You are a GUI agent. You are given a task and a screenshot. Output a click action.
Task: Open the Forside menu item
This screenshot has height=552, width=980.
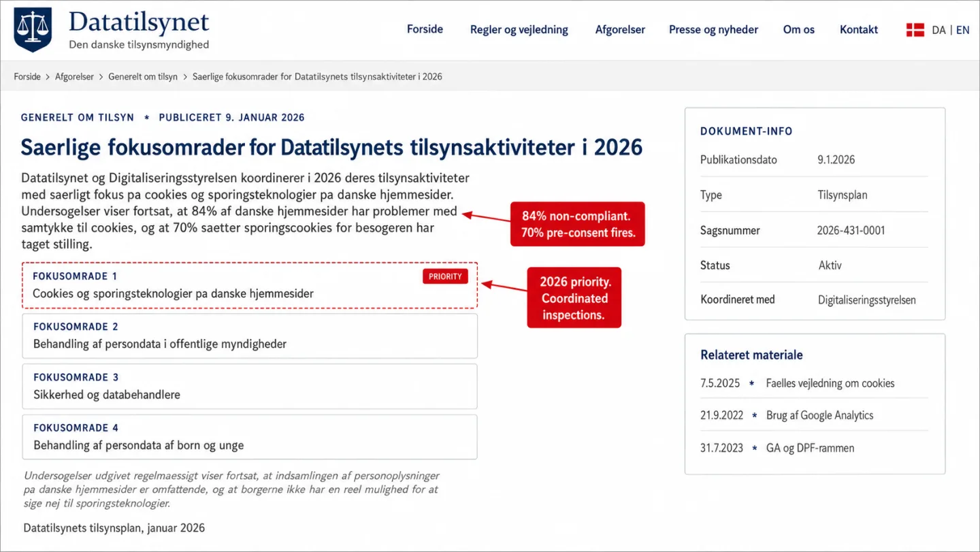coord(425,29)
